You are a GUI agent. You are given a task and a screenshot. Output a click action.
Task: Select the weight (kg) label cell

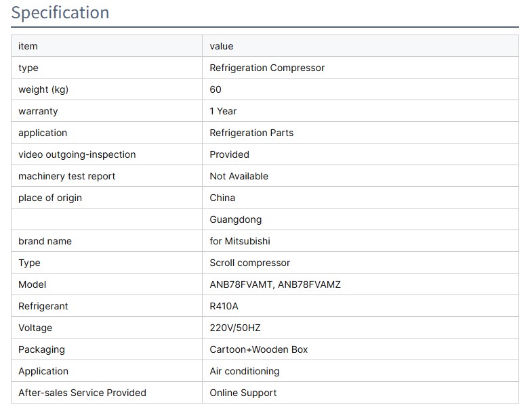point(43,89)
